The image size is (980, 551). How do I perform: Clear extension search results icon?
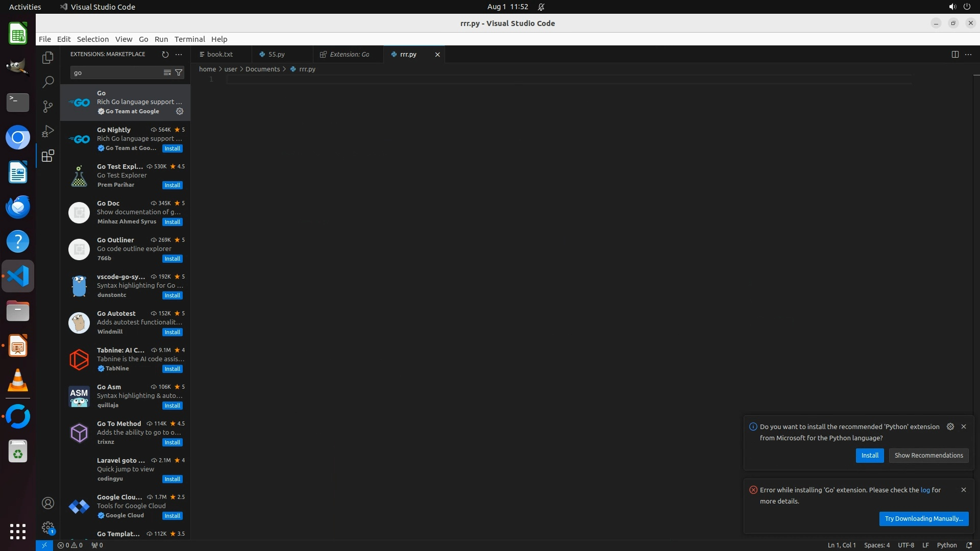tap(167, 72)
